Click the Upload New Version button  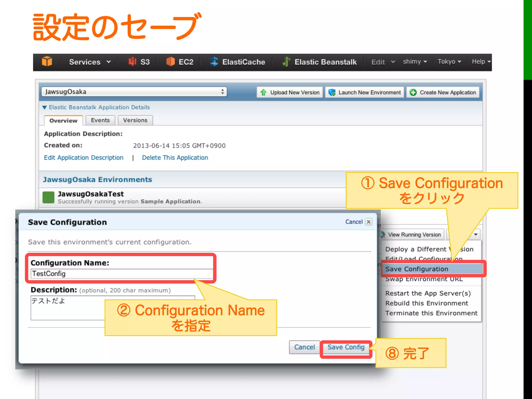point(290,92)
